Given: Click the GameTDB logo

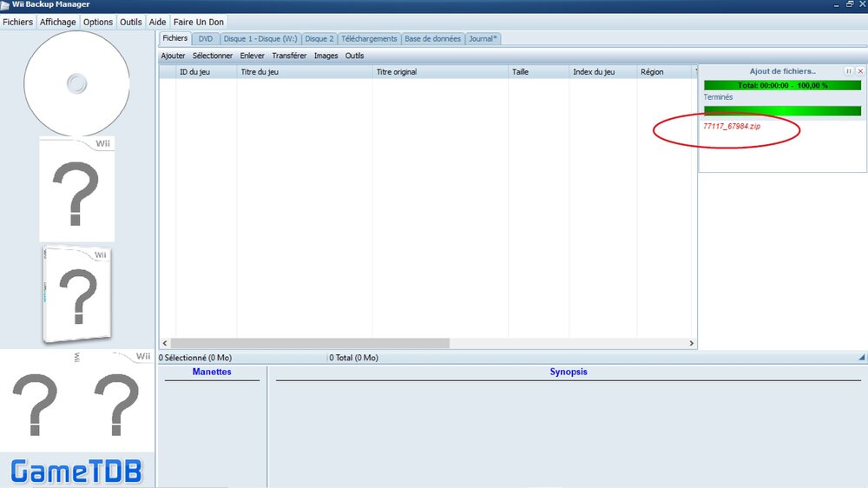Looking at the screenshot, I should (76, 472).
